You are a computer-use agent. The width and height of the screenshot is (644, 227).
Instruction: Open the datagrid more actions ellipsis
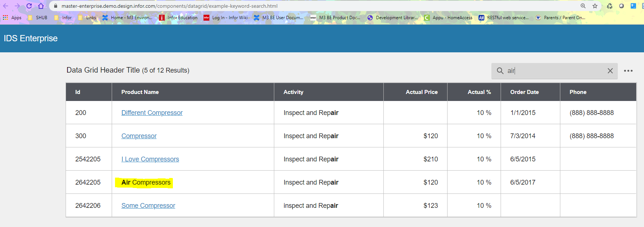point(628,71)
